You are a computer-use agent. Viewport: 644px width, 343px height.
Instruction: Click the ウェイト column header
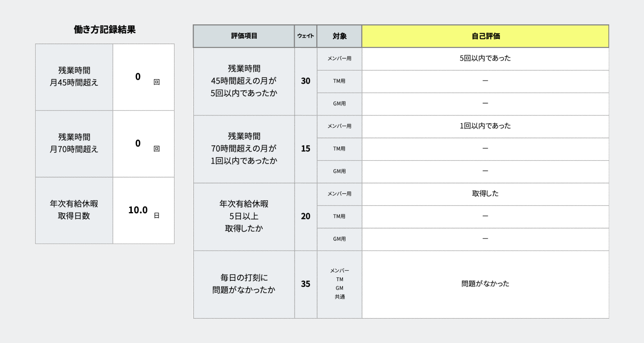click(305, 36)
